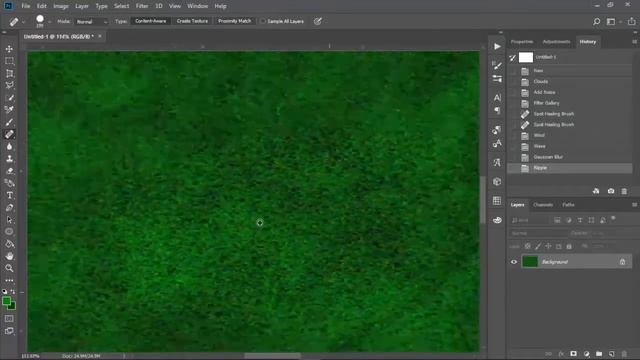Toggle layer filtering switch in Layers panel

click(x=613, y=219)
